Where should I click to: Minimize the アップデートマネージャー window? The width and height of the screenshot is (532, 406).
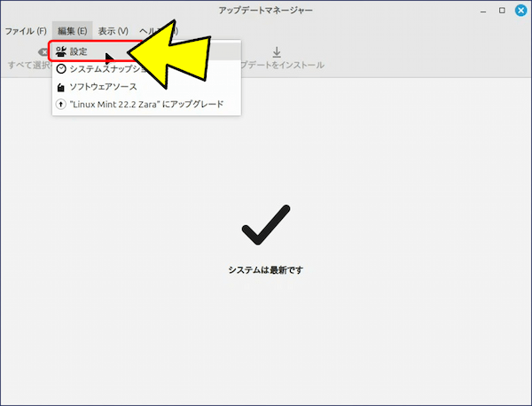pos(483,12)
